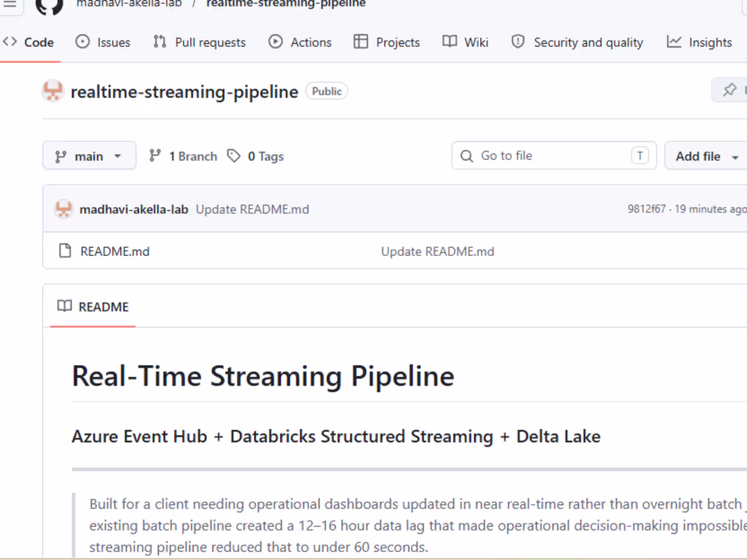Open latest commit message Update README.md
Viewport: 747px width, 560px height.
coord(253,210)
